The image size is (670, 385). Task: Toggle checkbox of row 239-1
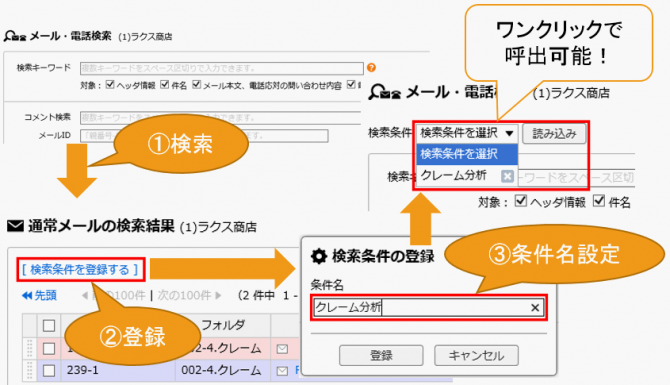click(x=49, y=370)
